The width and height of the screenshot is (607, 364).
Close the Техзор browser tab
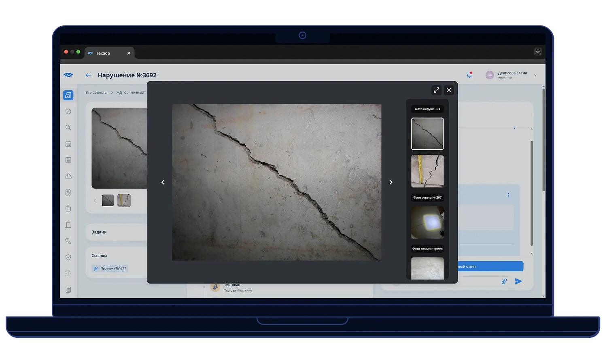click(129, 53)
